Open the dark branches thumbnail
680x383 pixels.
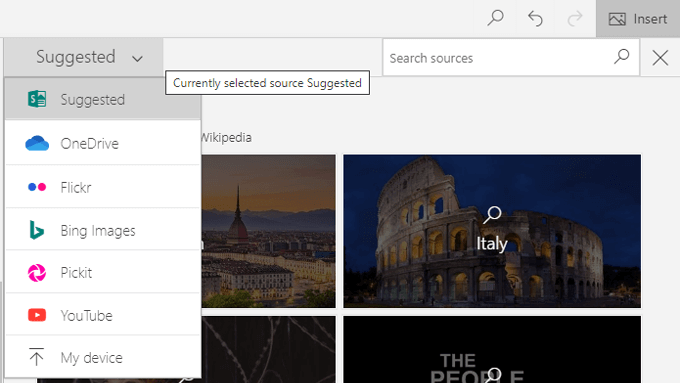(268, 350)
